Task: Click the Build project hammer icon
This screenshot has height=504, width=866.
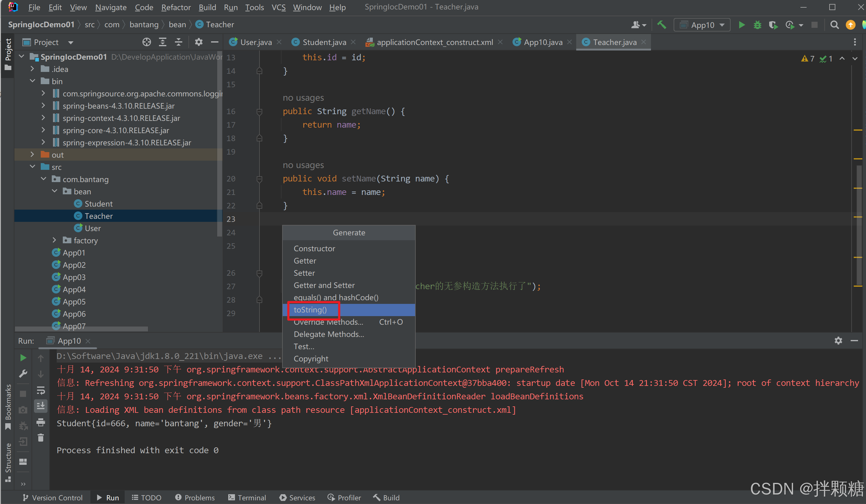Action: tap(662, 25)
